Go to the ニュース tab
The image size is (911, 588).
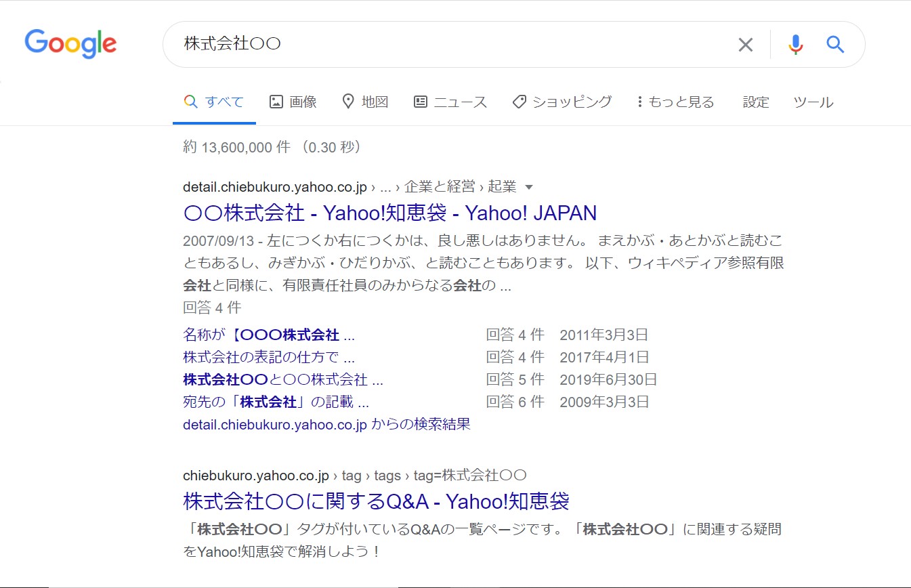(450, 102)
